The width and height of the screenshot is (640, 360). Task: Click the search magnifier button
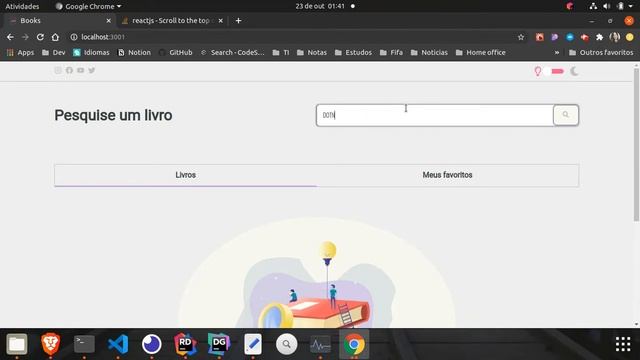pos(566,115)
